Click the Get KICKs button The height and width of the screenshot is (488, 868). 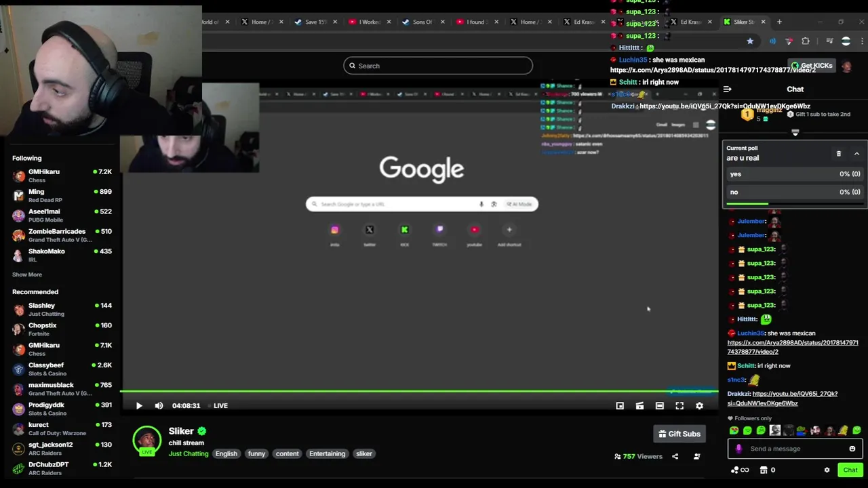point(812,66)
